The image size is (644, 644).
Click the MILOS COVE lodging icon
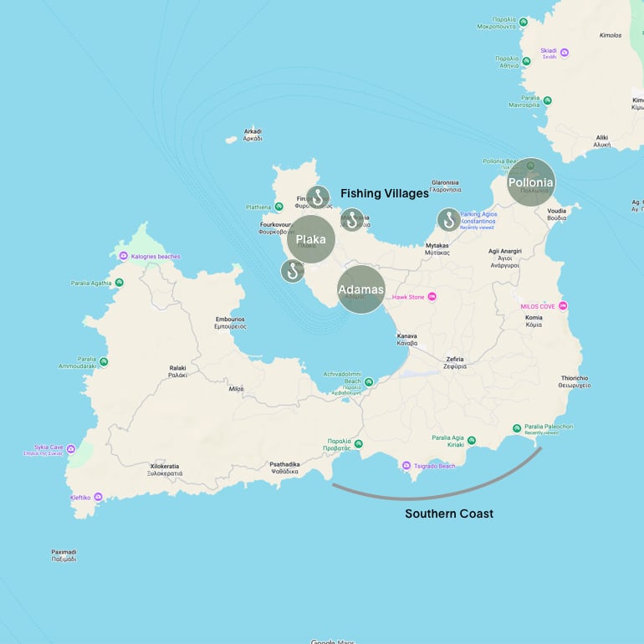[x=563, y=305]
